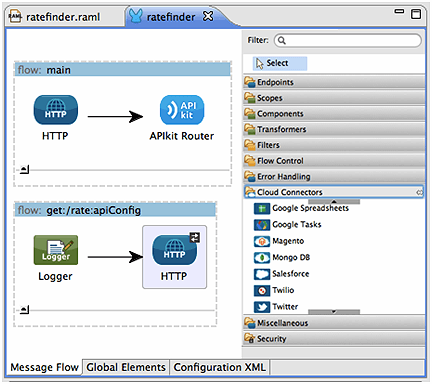
Task: Select the APIkit Router component
Action: [x=182, y=110]
